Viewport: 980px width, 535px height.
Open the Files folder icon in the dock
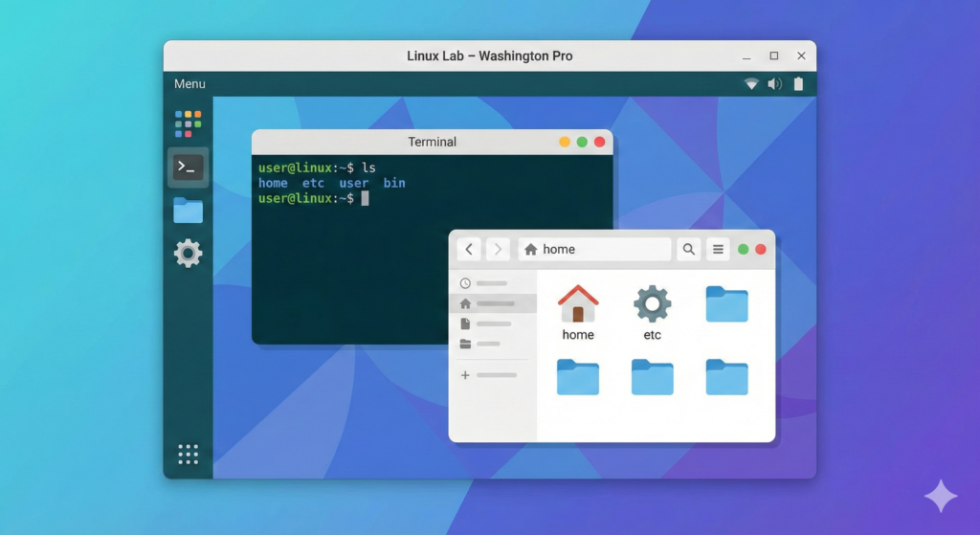point(189,210)
